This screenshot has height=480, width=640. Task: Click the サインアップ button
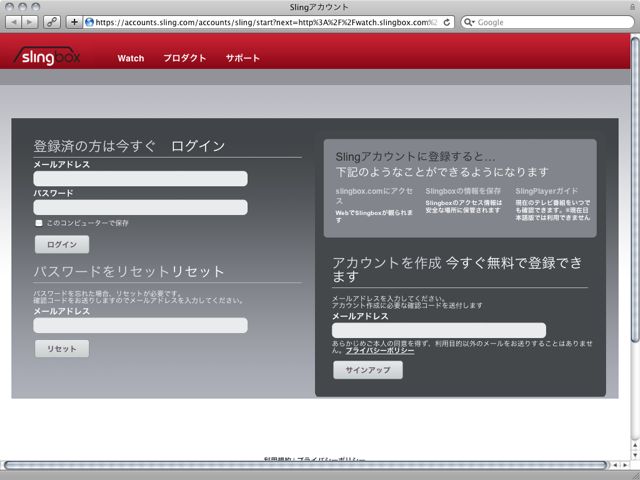[x=368, y=370]
